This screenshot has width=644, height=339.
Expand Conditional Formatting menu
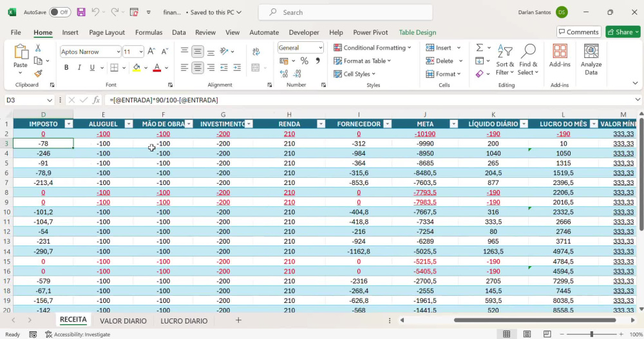(x=372, y=48)
